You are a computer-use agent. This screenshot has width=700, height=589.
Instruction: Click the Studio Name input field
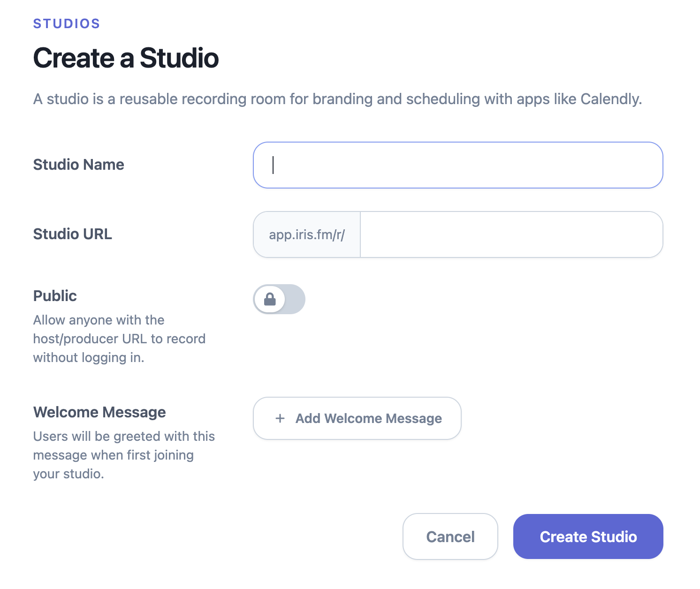pos(458,165)
